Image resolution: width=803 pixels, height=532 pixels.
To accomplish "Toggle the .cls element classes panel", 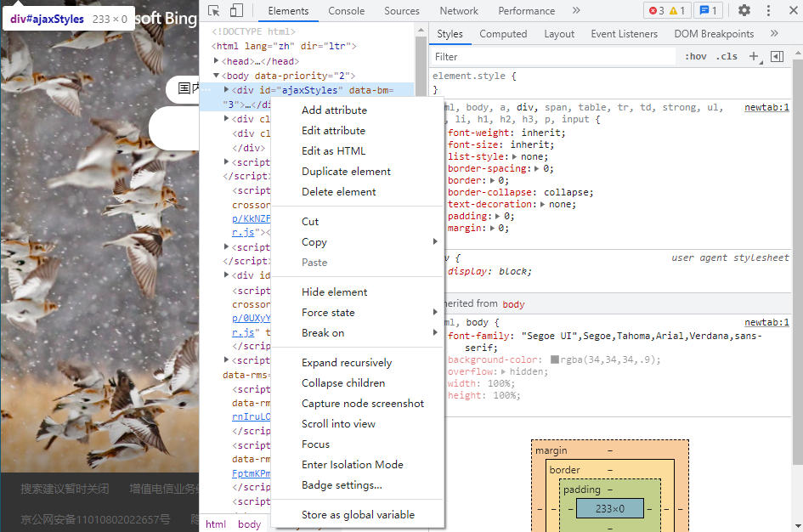I will pos(727,56).
